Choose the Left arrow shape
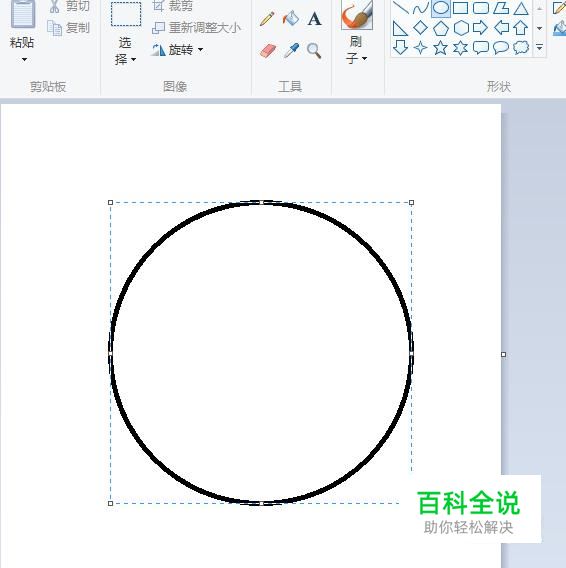 (501, 28)
